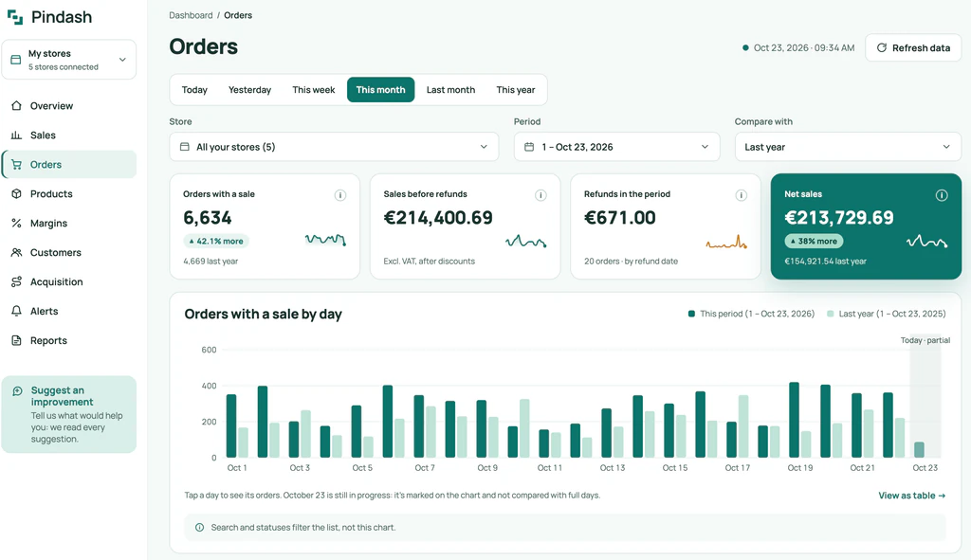
Task: Click the refresh arrow icon in Refresh data
Action: click(x=882, y=47)
